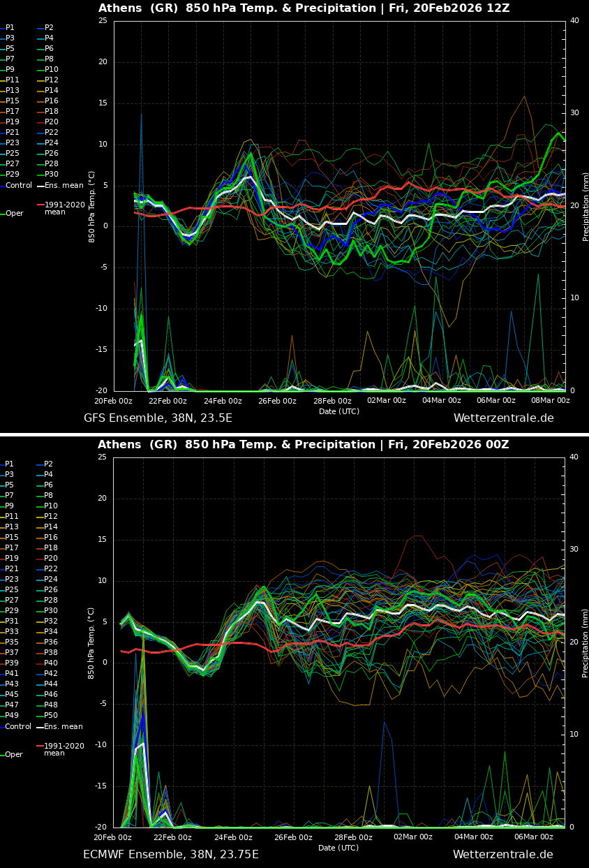Click P1 in the GFS ensemble legend
This screenshot has width=589, height=868.
pos(10,28)
